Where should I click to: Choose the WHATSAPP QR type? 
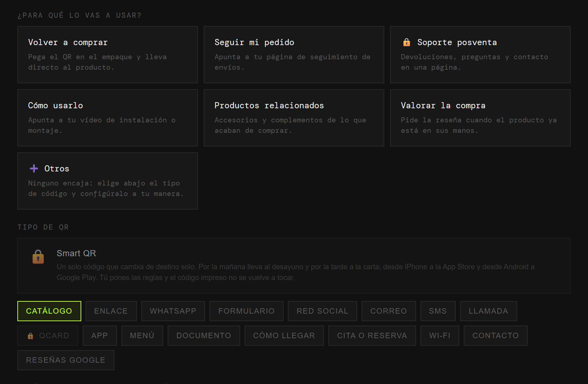click(173, 311)
